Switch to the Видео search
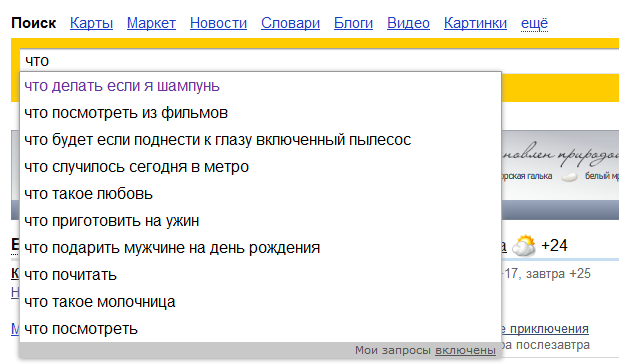 pos(408,23)
